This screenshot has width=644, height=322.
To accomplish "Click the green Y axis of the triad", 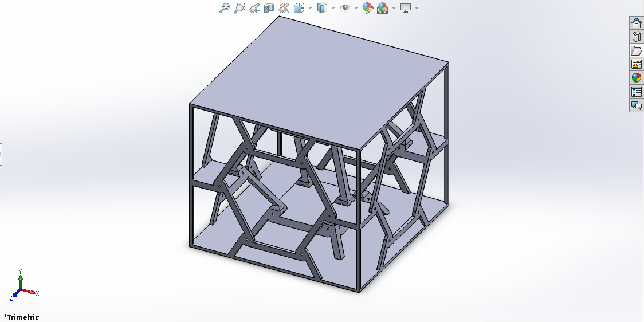I will [x=20, y=279].
